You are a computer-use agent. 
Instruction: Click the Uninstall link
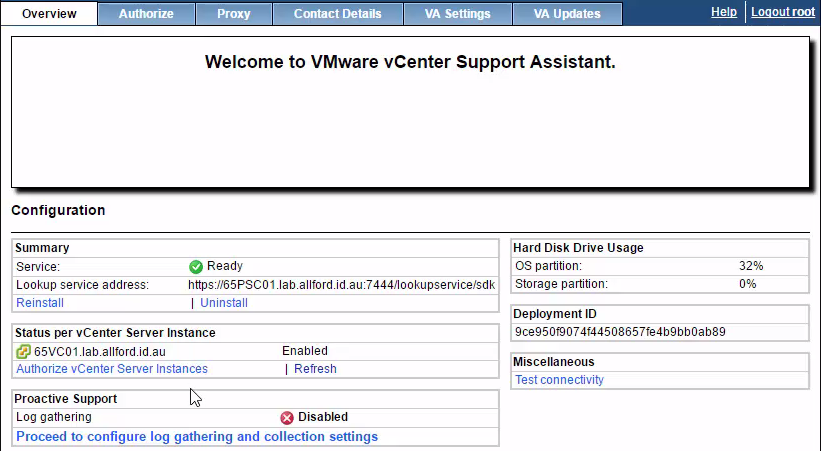point(224,303)
